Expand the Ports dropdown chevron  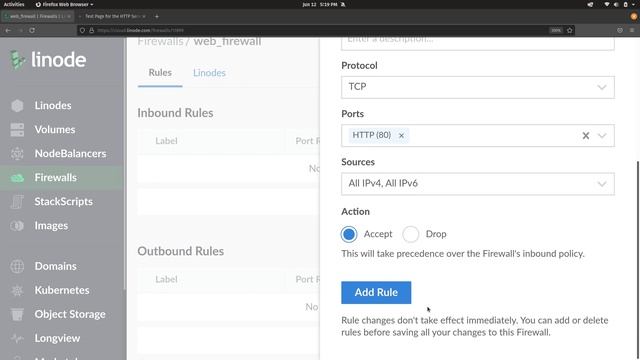point(602,136)
